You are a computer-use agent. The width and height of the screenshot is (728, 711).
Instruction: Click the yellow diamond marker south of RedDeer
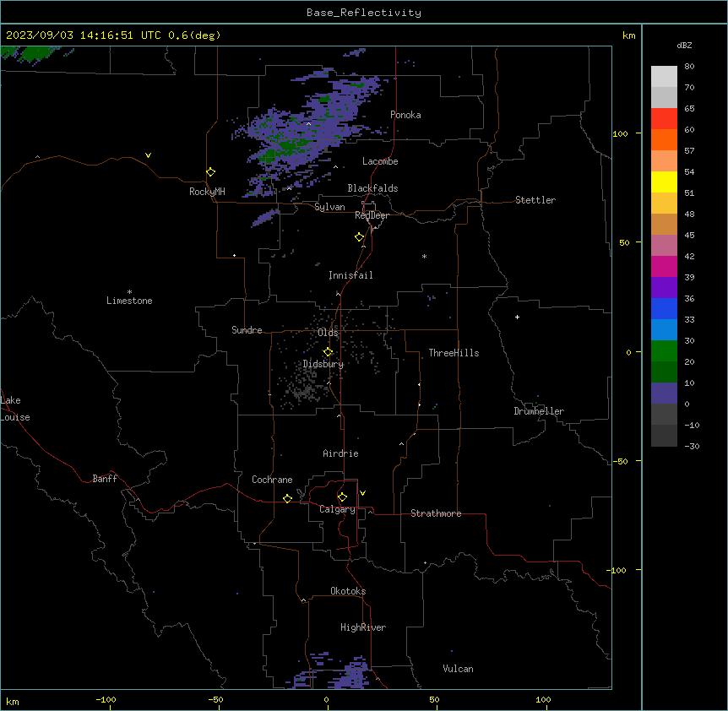click(360, 237)
